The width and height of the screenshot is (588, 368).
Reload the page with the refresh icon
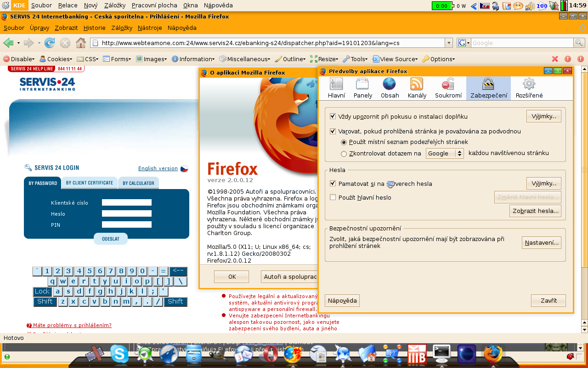click(50, 43)
